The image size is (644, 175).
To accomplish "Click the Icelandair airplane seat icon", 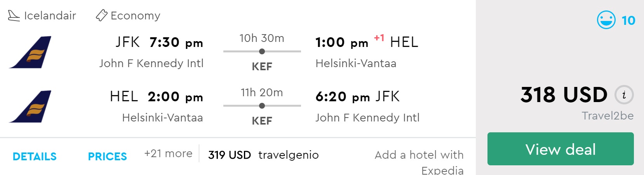I will [x=14, y=16].
